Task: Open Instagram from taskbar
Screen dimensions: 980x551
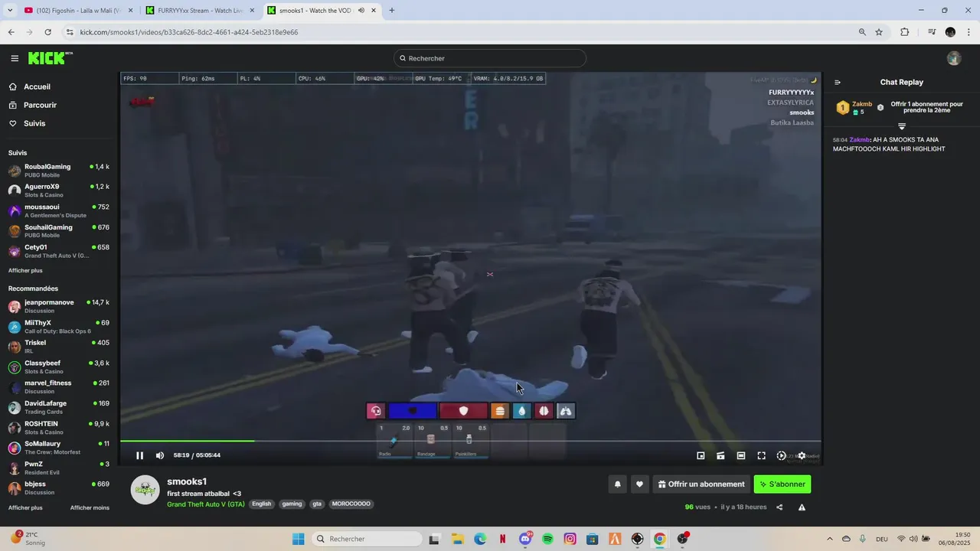Action: 570,539
